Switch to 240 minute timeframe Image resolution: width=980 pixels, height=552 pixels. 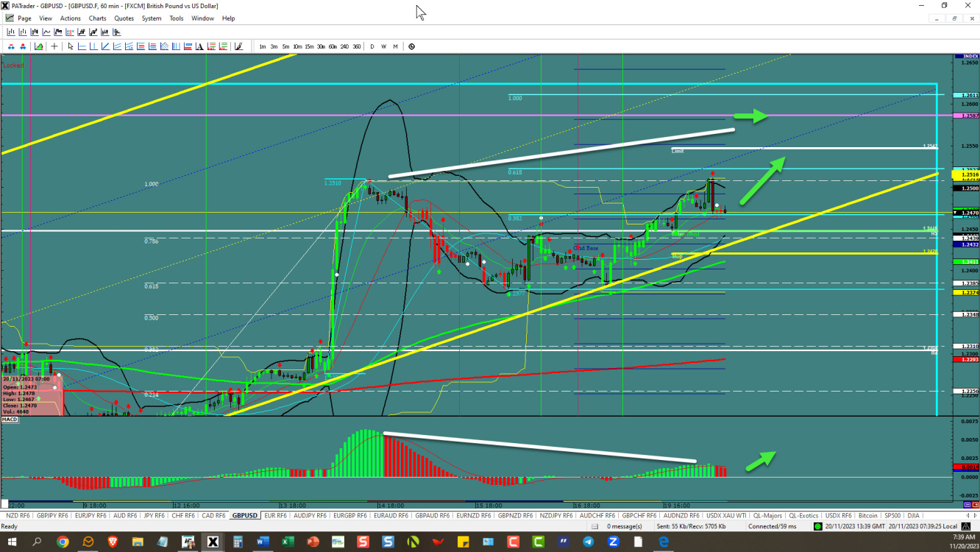[344, 46]
